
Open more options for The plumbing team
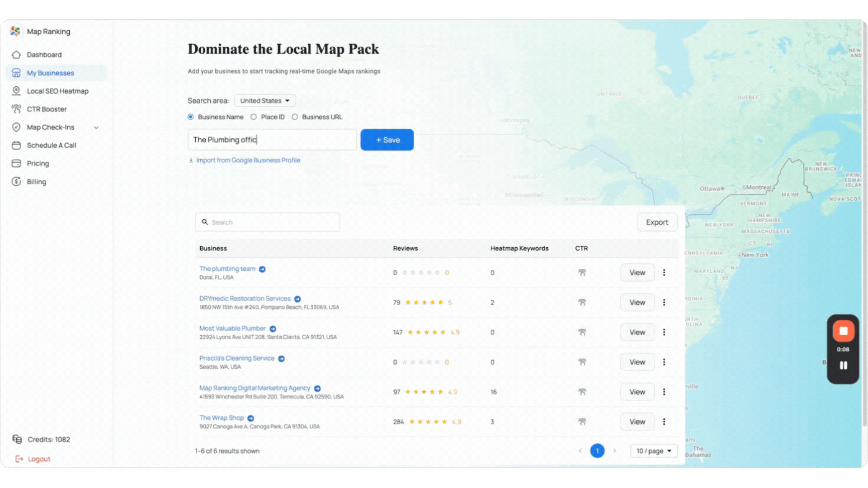click(x=664, y=272)
